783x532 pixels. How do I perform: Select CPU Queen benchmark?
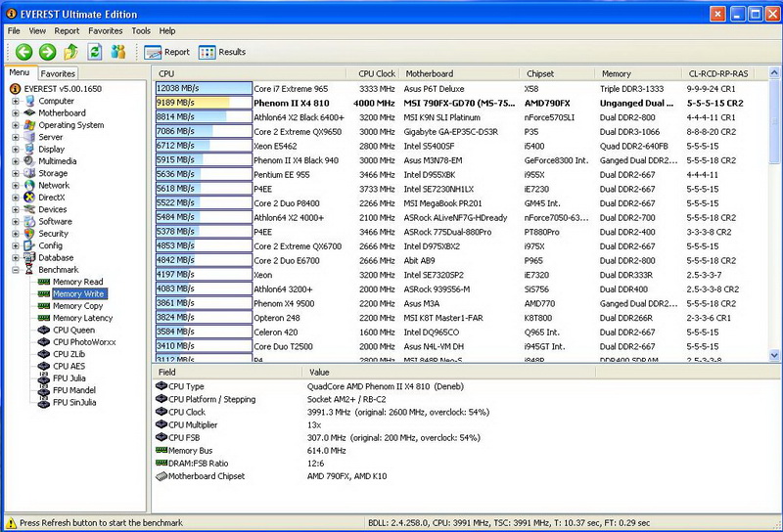(x=74, y=330)
